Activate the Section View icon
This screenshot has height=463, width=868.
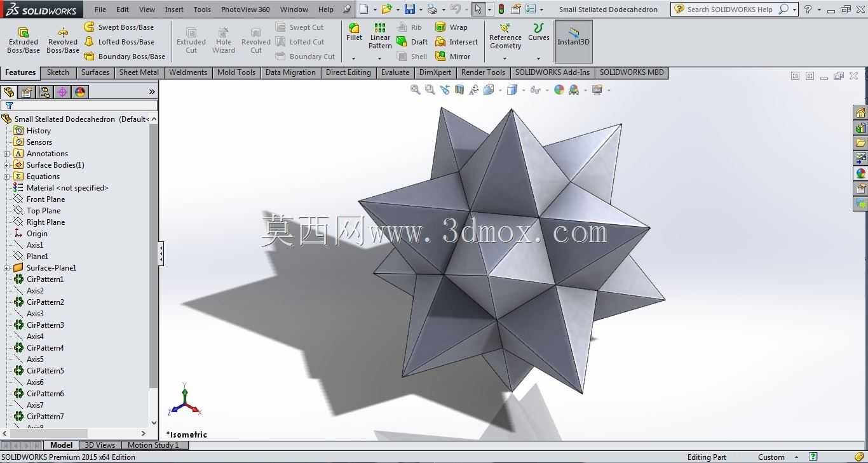(459, 90)
